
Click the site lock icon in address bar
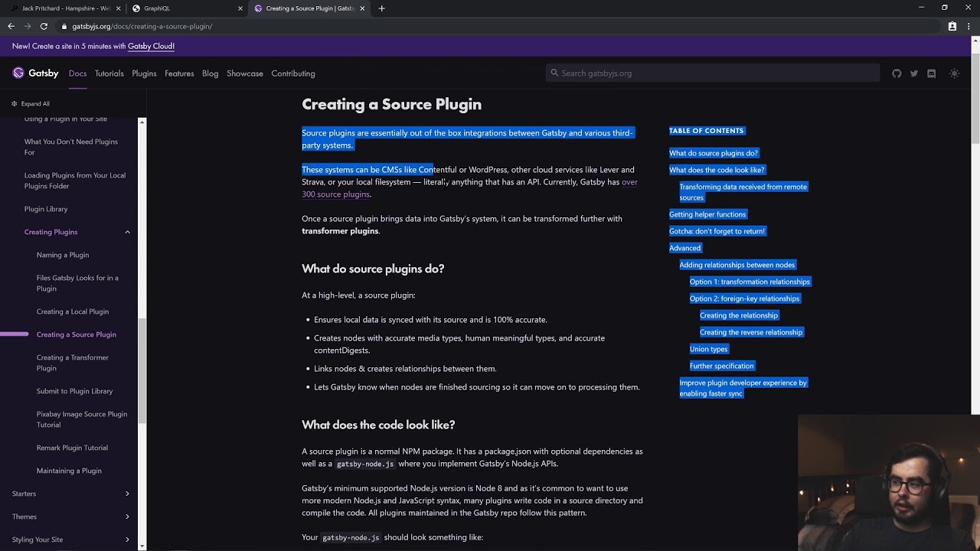[64, 26]
